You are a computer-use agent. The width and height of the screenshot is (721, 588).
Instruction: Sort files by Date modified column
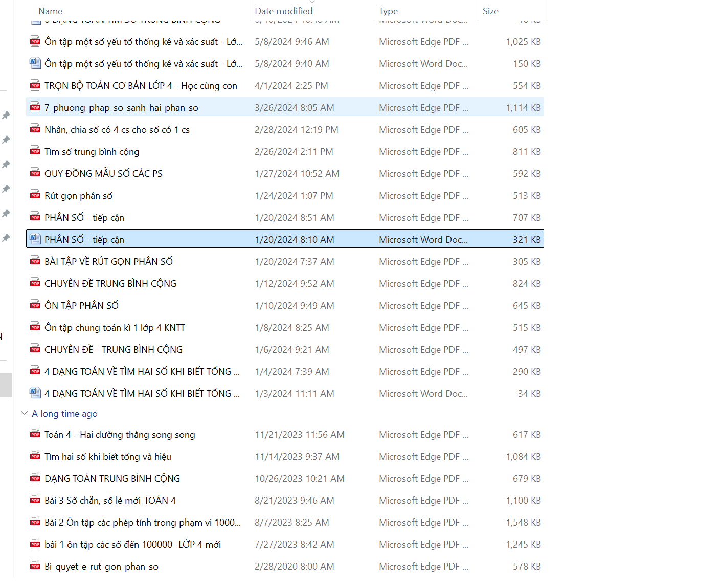point(284,11)
